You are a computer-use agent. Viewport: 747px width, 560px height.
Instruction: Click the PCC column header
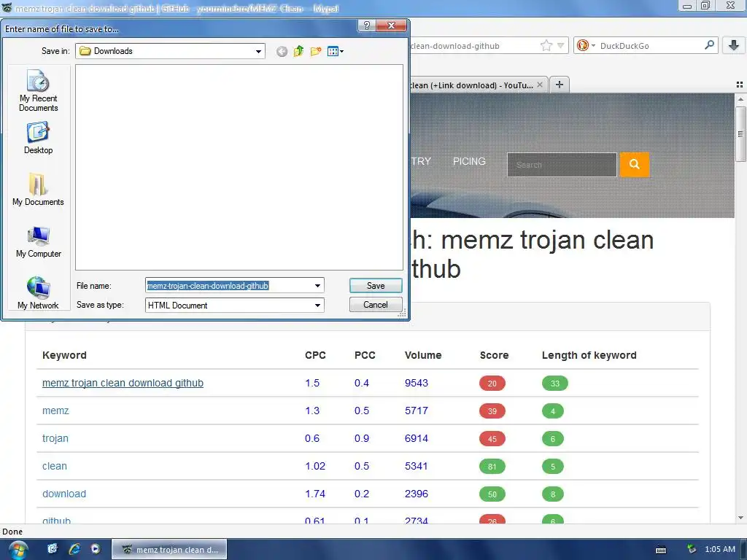(365, 355)
